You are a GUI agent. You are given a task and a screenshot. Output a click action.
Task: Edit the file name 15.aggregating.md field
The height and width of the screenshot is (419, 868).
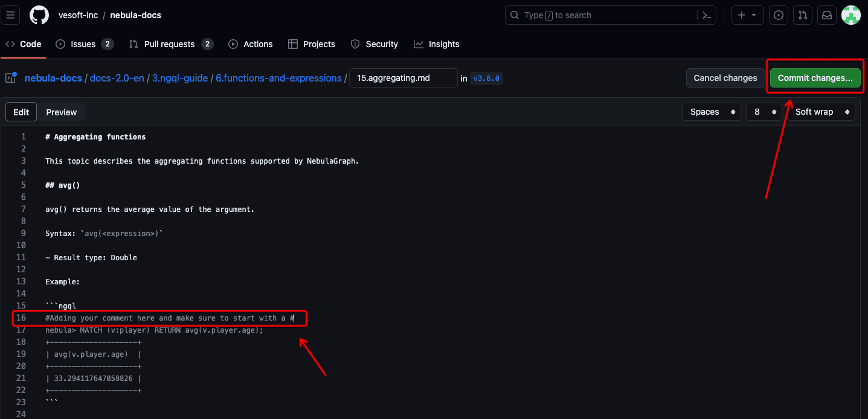pyautogui.click(x=403, y=78)
